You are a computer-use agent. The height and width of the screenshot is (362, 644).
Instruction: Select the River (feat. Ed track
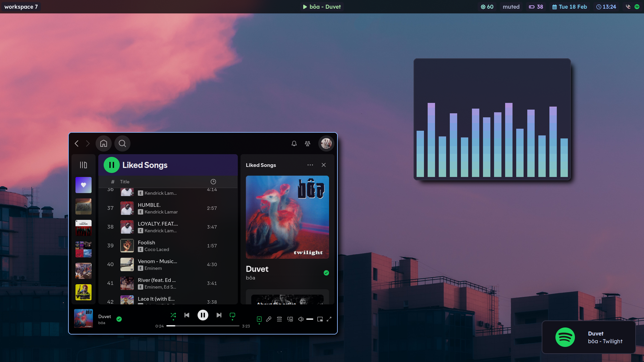pos(168,283)
